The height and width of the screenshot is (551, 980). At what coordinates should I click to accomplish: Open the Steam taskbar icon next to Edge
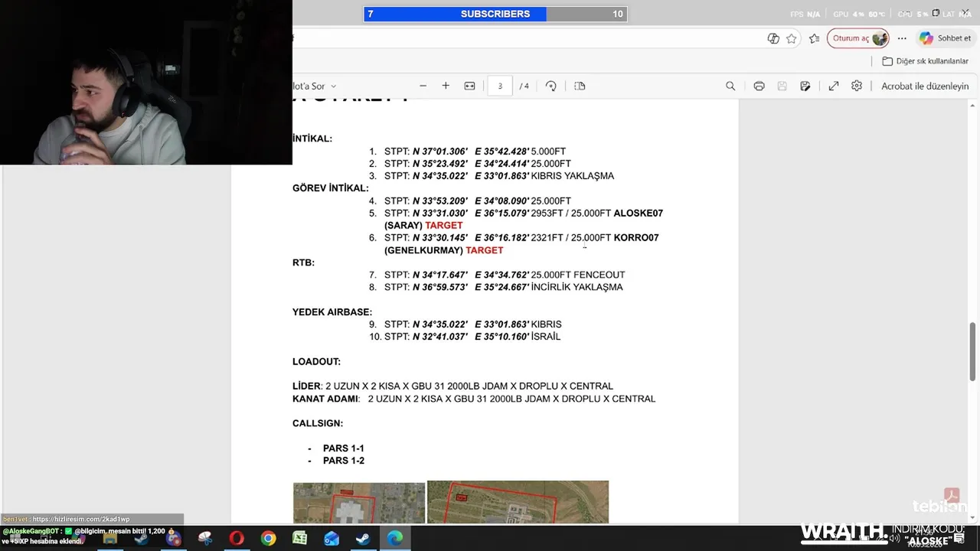tap(363, 539)
